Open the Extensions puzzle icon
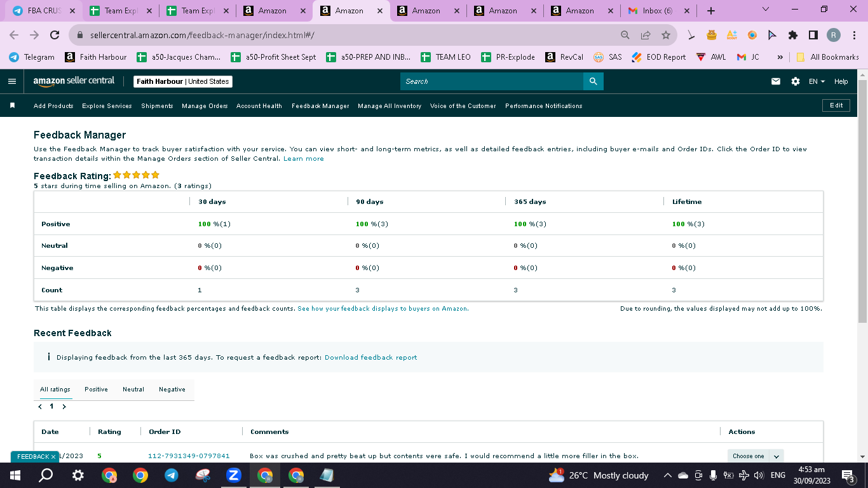The height and width of the screenshot is (488, 868). click(793, 35)
